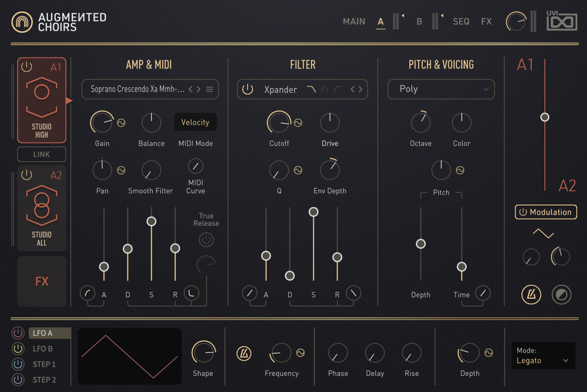The image size is (587, 392).
Task: Toggle the Modulation power button
Action: tap(523, 212)
